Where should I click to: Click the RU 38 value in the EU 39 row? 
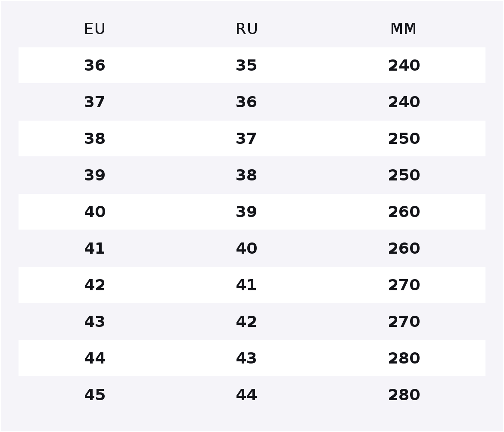coord(246,175)
